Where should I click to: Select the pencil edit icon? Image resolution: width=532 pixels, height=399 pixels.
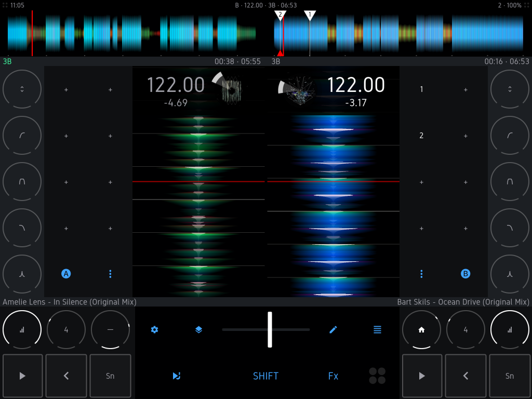(x=333, y=329)
